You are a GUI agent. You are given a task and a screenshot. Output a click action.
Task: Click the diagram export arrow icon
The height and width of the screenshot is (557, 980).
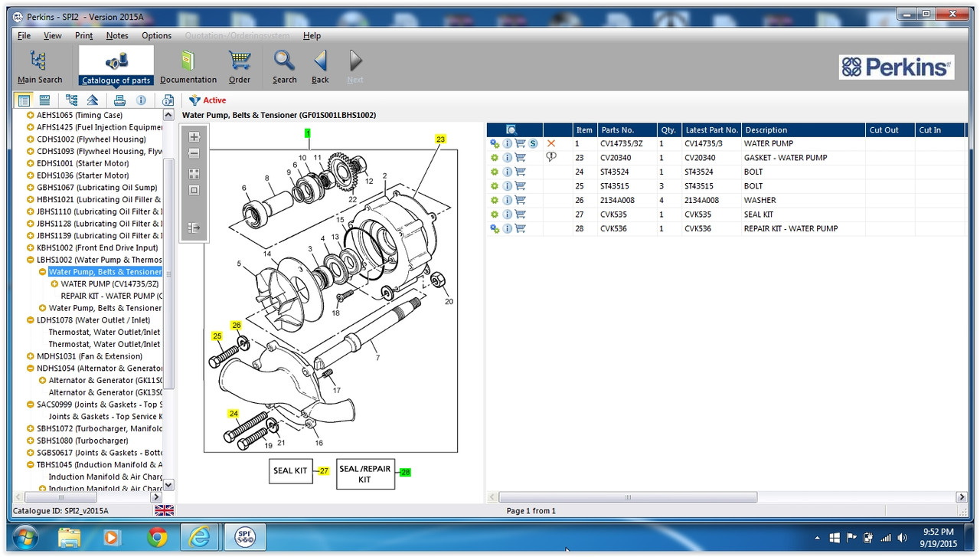tap(194, 228)
